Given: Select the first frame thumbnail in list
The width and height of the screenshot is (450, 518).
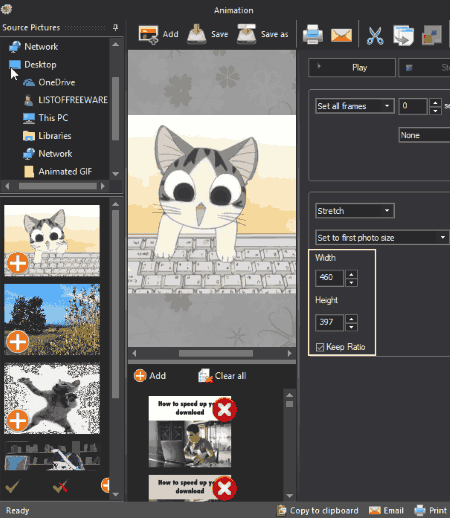Looking at the screenshot, I should point(190,432).
